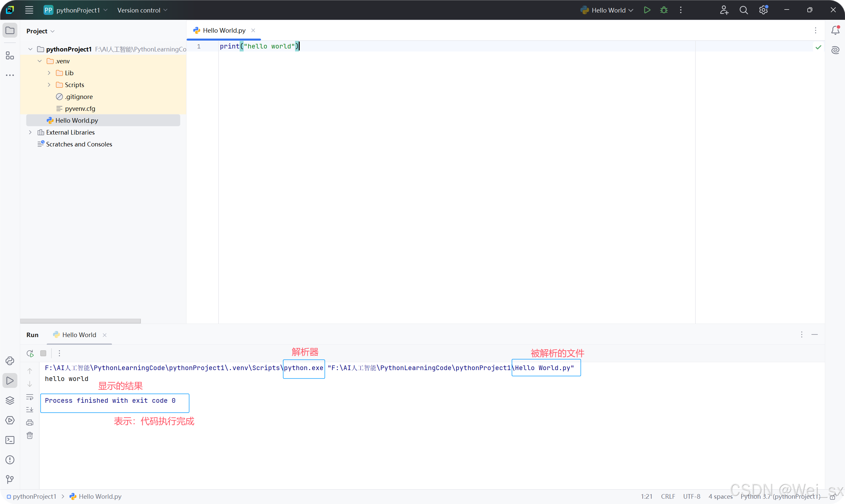Collapse the .venv folder
Viewport: 845px width, 504px height.
[x=40, y=61]
